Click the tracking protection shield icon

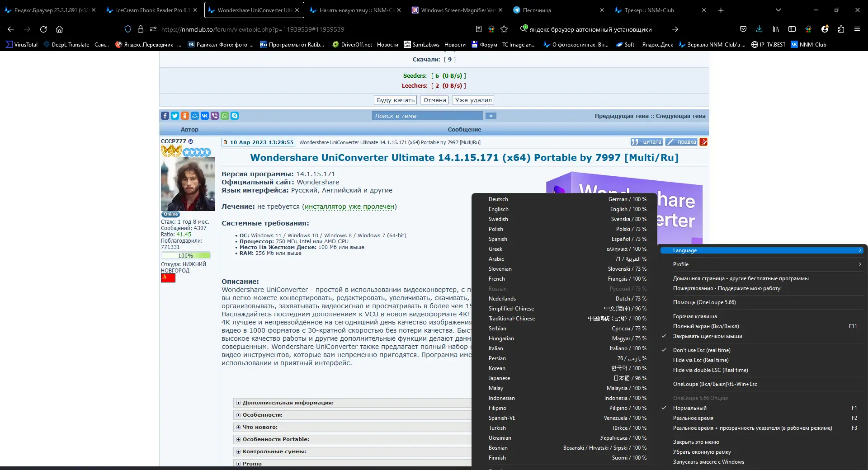[128, 29]
